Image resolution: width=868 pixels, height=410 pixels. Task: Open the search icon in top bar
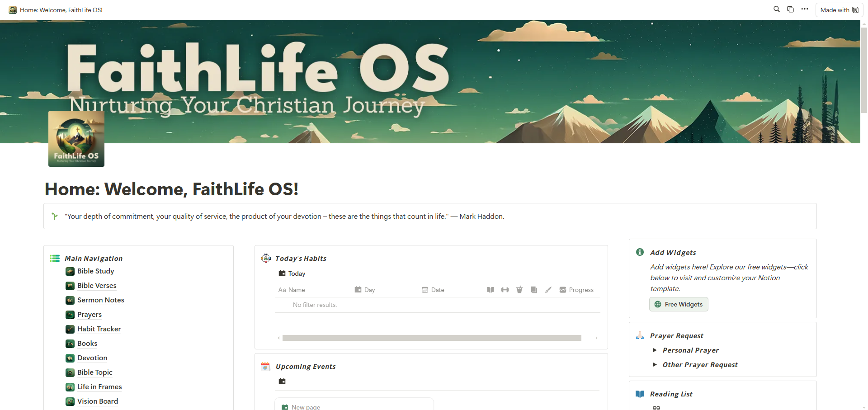click(777, 9)
